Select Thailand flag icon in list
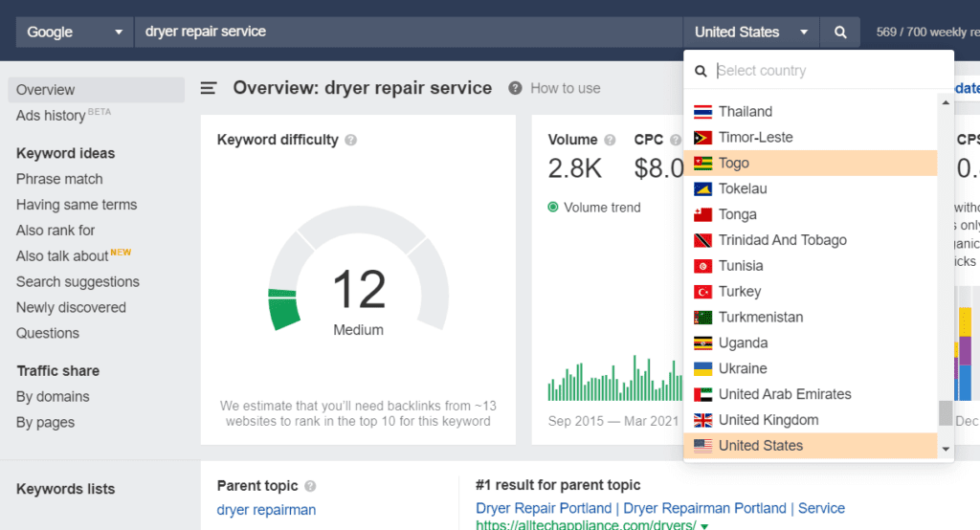 702,112
